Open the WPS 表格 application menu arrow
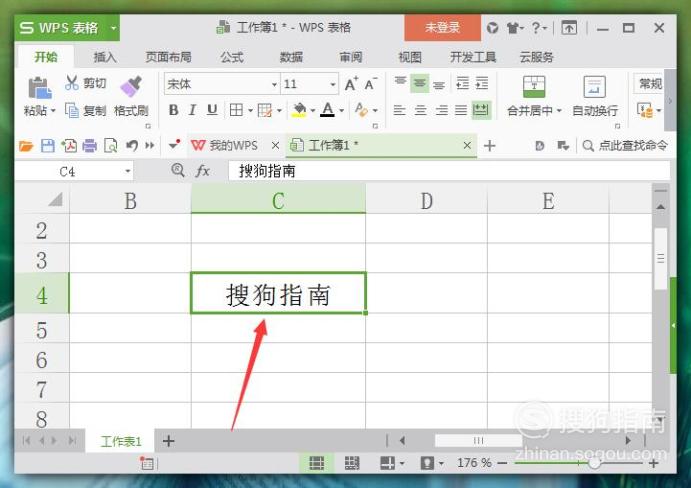Screen dimensions: 691x488 pos(113,28)
